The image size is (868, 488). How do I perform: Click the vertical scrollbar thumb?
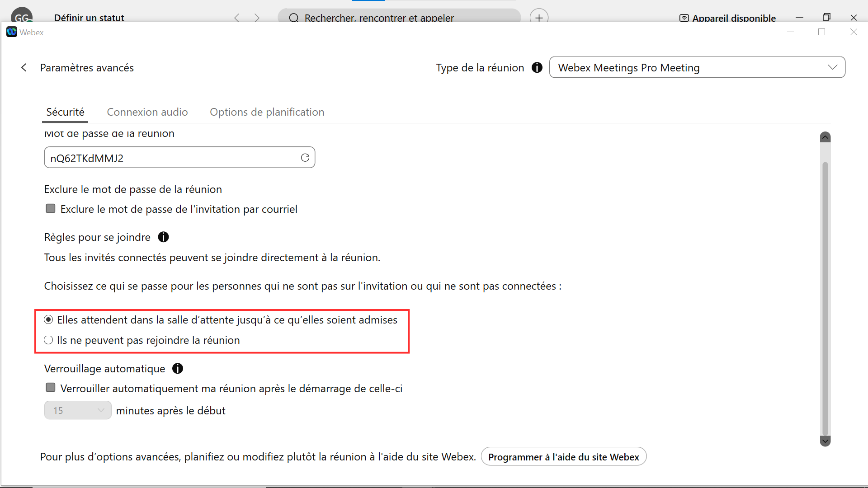(825, 298)
